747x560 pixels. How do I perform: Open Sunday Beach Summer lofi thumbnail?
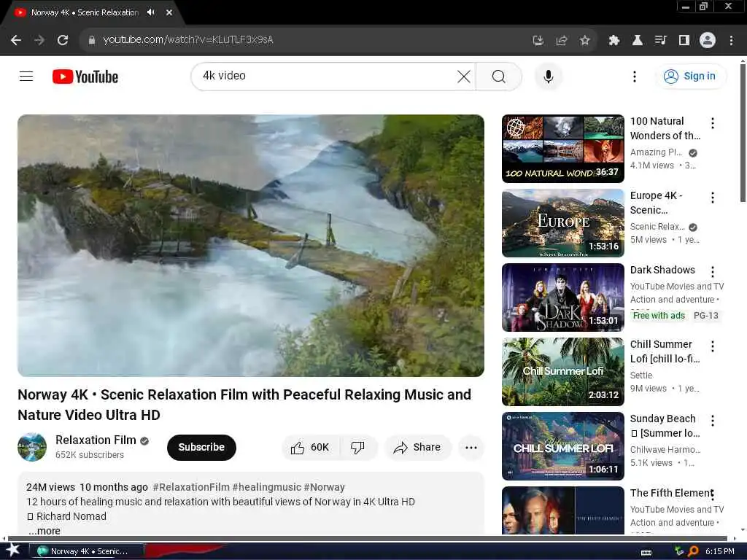pos(562,446)
